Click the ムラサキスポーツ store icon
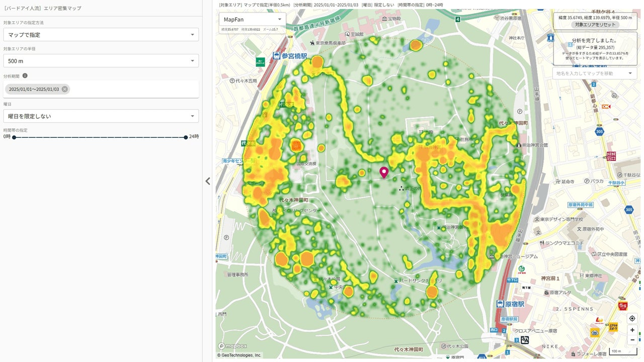 click(613, 327)
